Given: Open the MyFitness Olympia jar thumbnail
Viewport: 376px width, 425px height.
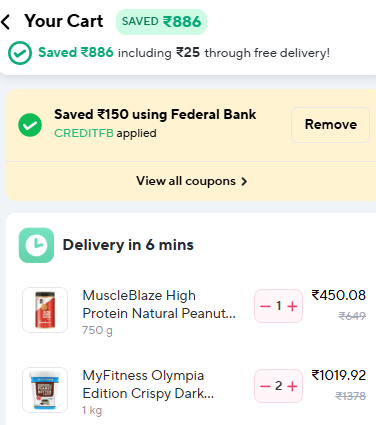Looking at the screenshot, I should [45, 390].
